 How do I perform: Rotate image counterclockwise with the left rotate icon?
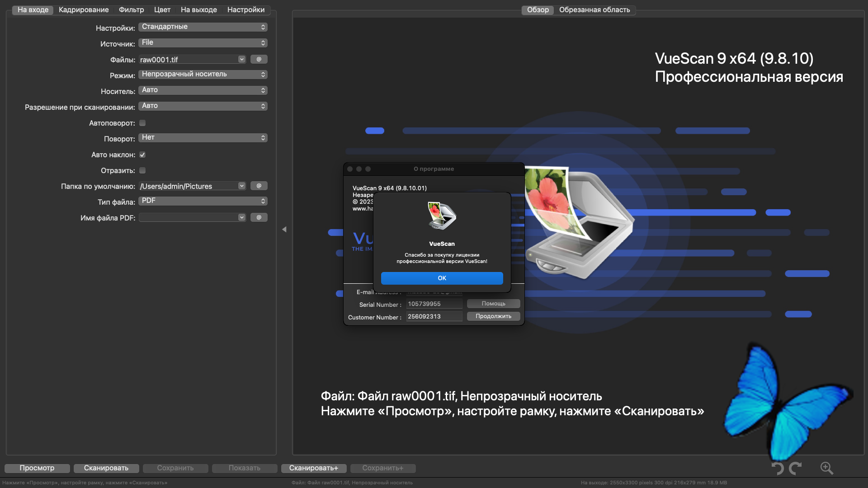[x=778, y=468]
